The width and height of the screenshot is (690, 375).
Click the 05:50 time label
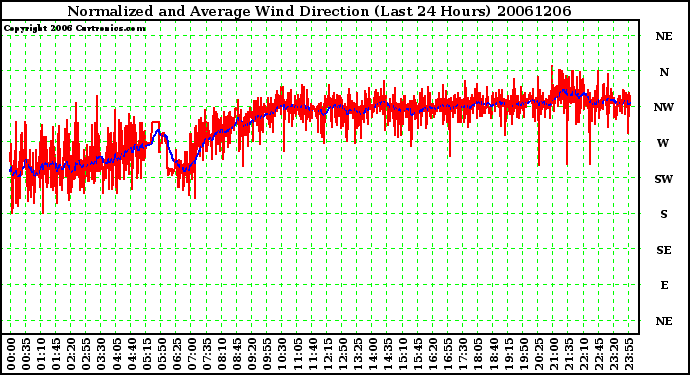point(161,354)
